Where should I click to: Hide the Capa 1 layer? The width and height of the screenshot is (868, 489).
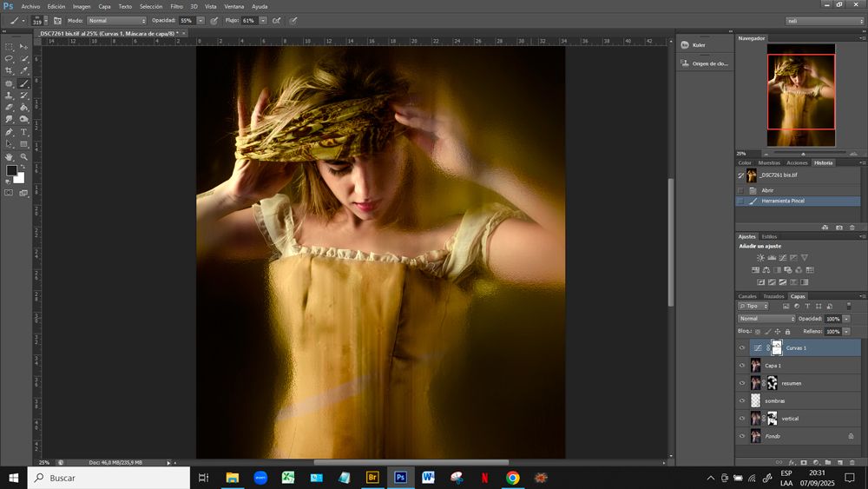click(742, 366)
